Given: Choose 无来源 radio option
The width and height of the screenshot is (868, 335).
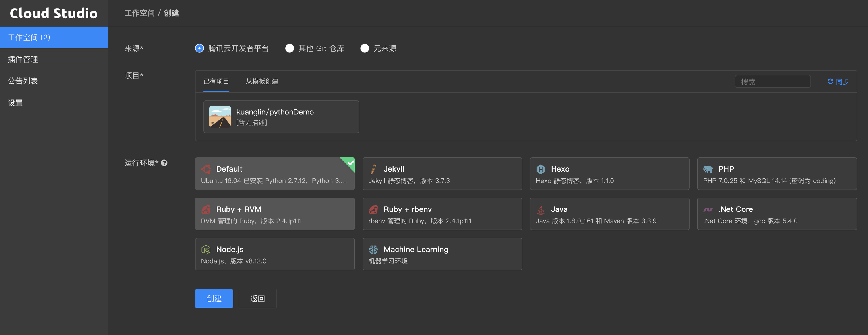Looking at the screenshot, I should [365, 48].
